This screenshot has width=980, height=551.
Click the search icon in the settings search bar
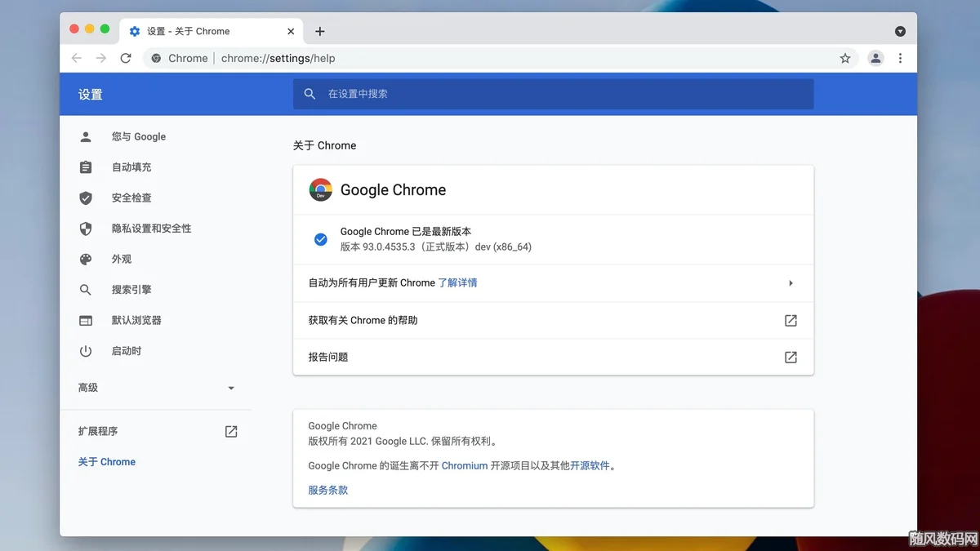click(310, 94)
